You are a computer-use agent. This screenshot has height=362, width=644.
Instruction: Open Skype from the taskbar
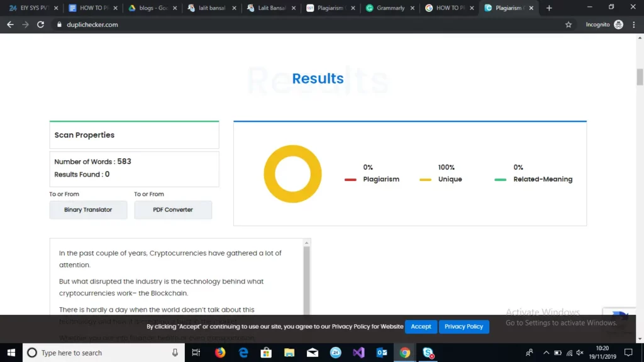point(428,353)
